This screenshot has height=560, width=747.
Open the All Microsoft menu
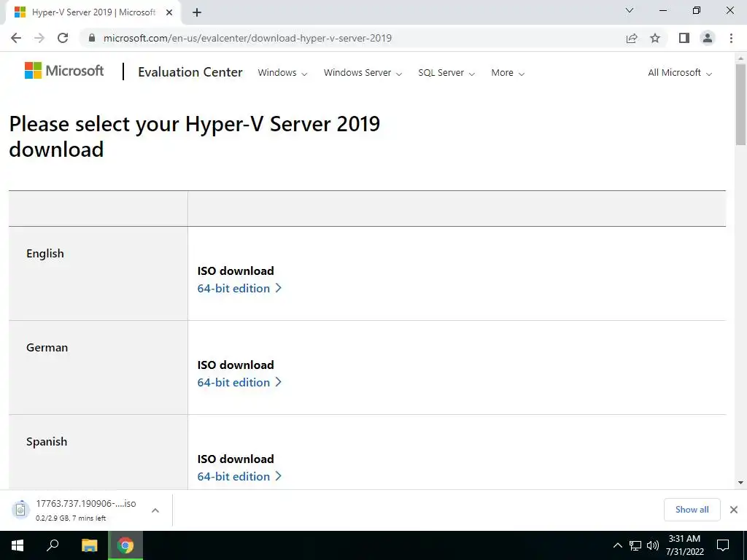point(680,73)
